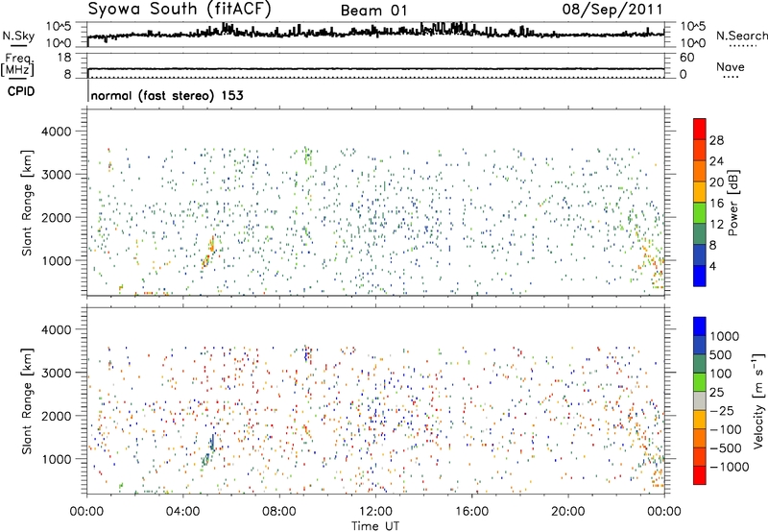768x532 pixels.
Task: Click "Slant Range [km]" label of power panel
Action: [27, 203]
